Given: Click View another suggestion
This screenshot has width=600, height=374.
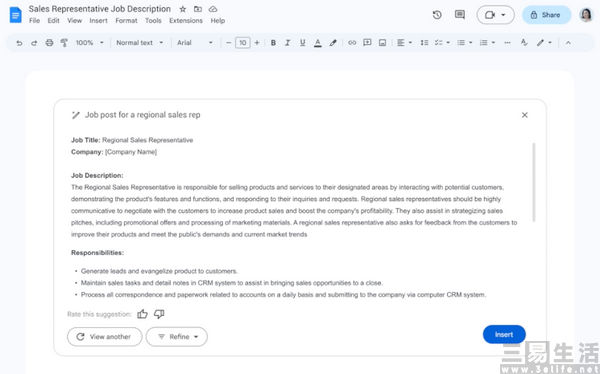Looking at the screenshot, I should pyautogui.click(x=104, y=336).
